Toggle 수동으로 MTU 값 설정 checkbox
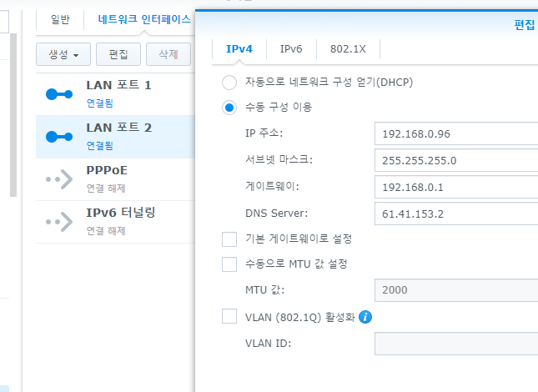Image resolution: width=538 pixels, height=392 pixels. 229,264
